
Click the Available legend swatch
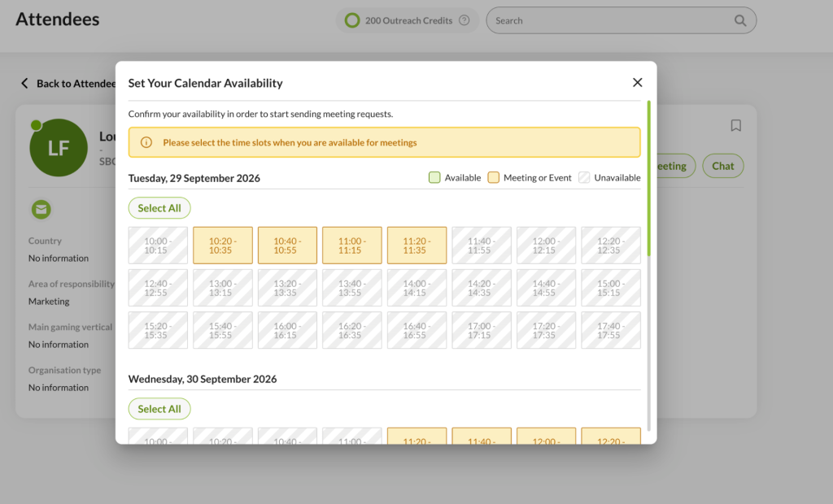[x=434, y=177]
